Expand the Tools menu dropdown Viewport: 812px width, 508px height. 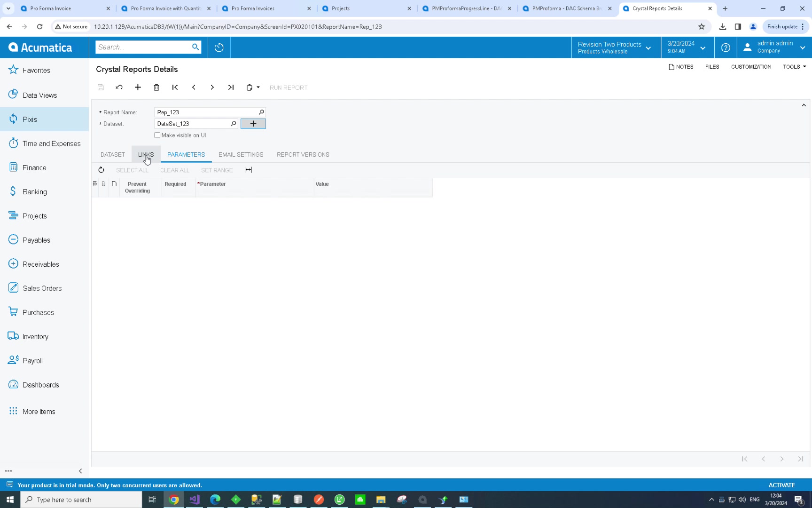tap(794, 67)
